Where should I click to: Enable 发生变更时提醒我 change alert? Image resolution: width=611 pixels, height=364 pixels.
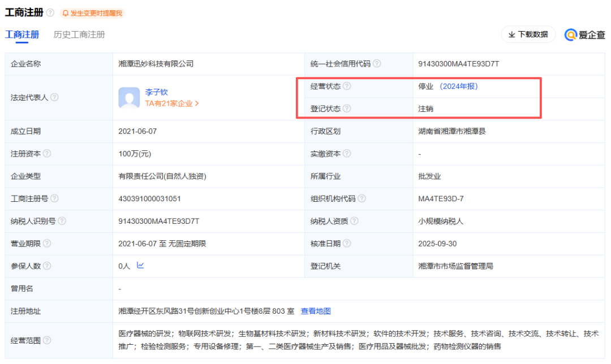(x=92, y=12)
